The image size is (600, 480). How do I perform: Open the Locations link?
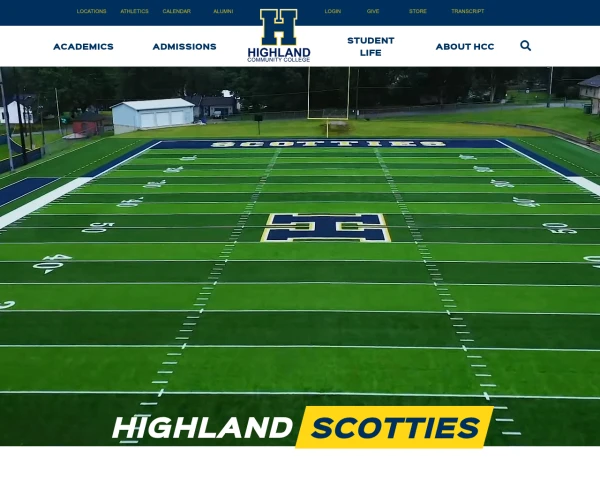pyautogui.click(x=91, y=11)
